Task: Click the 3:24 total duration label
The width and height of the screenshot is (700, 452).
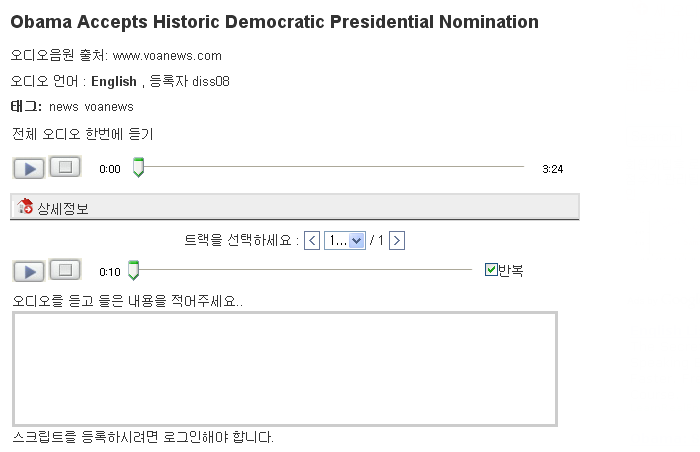Action: point(553,169)
